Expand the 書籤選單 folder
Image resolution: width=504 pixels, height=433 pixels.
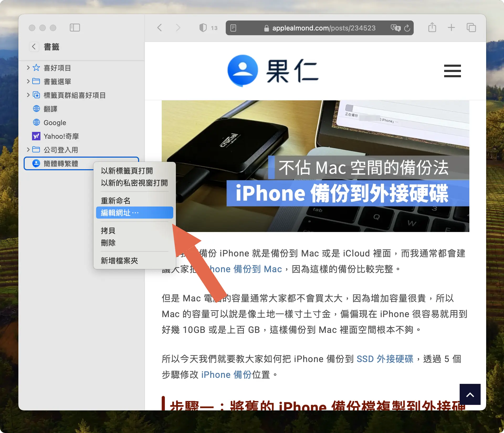coord(28,81)
